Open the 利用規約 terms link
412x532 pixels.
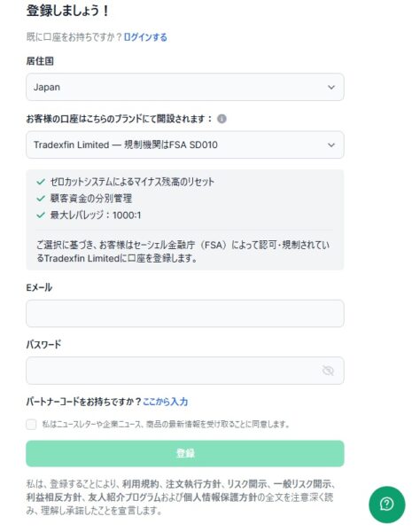tap(140, 484)
